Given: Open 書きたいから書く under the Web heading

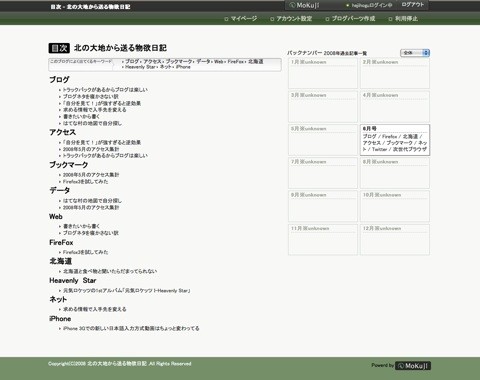Looking at the screenshot, I should click(x=81, y=226).
